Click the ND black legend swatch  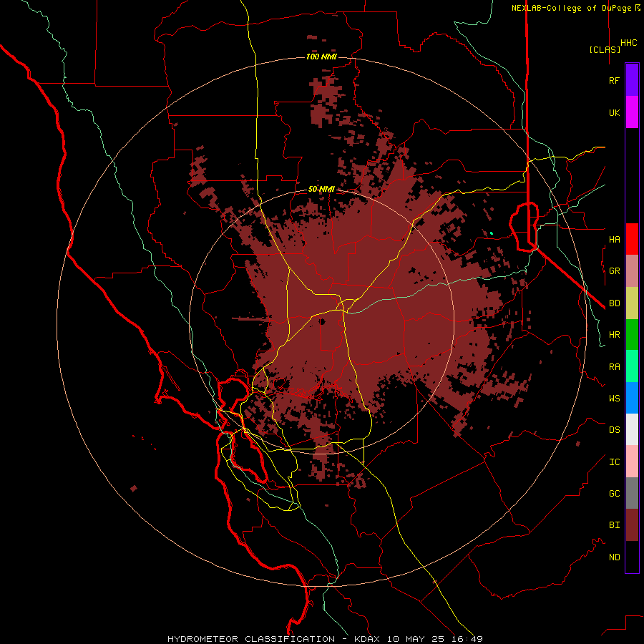click(x=632, y=557)
